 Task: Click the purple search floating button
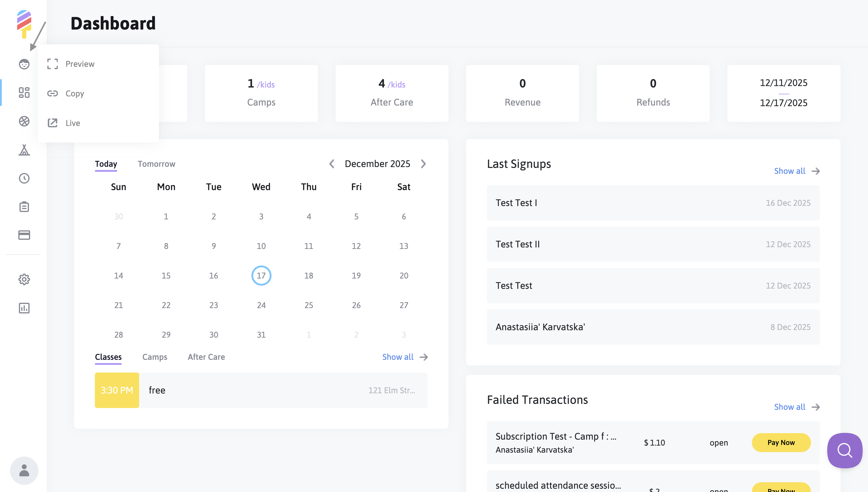pos(844,450)
